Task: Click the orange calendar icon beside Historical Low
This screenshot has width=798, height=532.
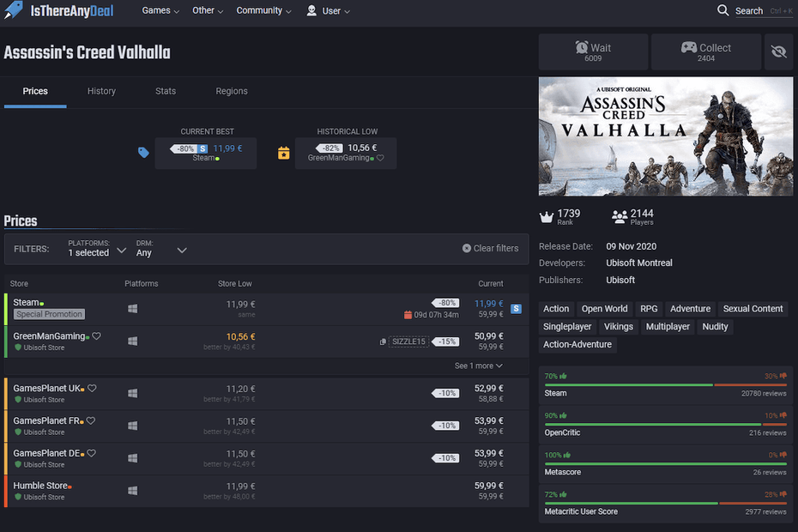Action: click(x=283, y=153)
